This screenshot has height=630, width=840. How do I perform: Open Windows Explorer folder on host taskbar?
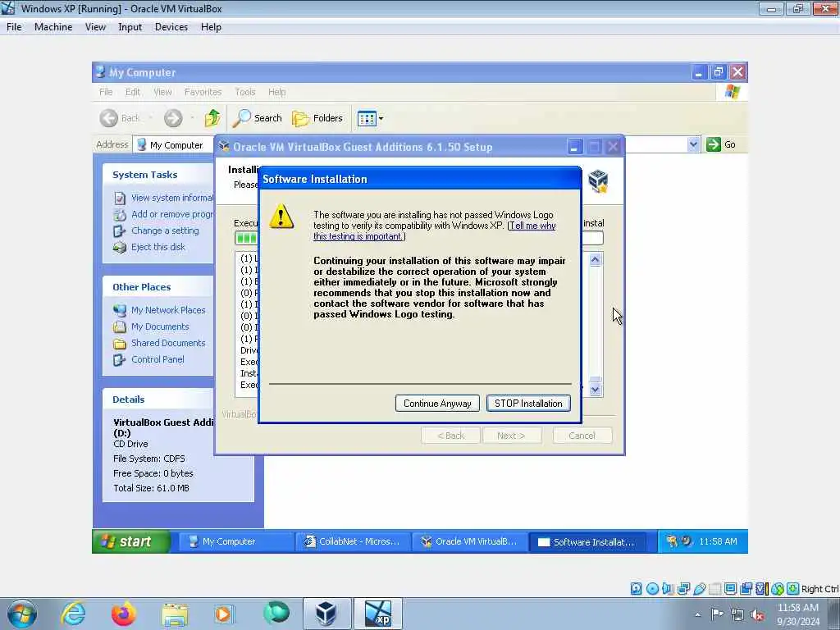pyautogui.click(x=175, y=614)
